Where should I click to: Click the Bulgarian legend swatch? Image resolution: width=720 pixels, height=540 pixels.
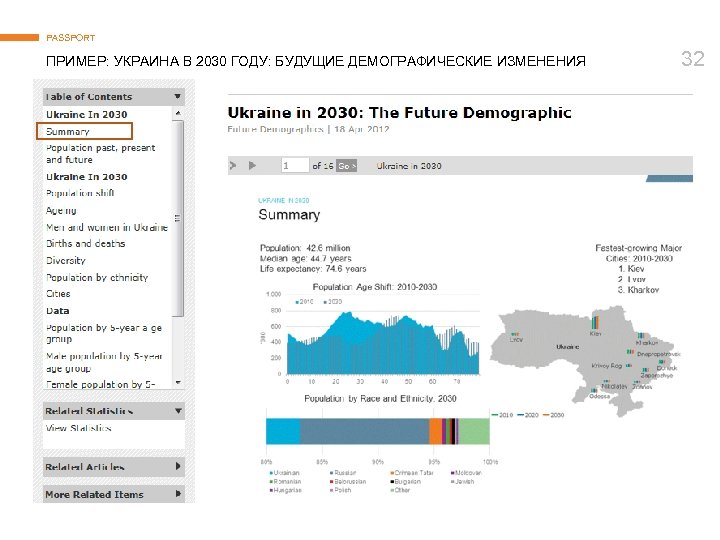392,482
